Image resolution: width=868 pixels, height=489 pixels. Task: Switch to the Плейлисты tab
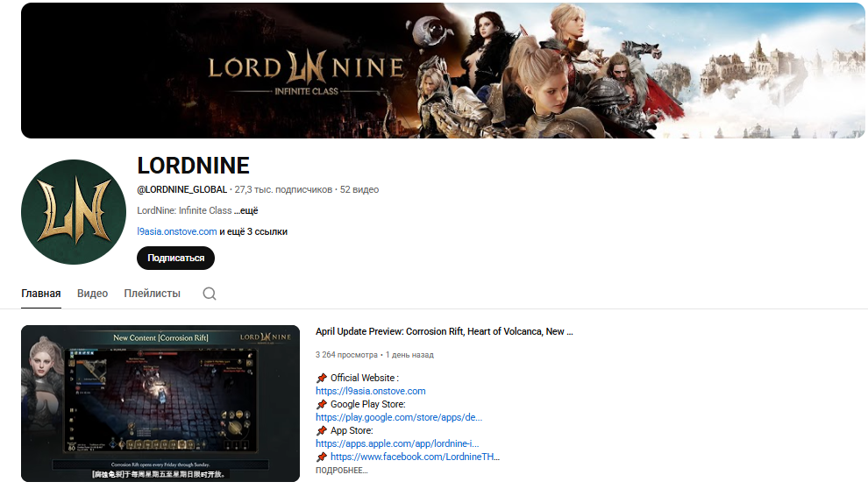[x=153, y=294]
